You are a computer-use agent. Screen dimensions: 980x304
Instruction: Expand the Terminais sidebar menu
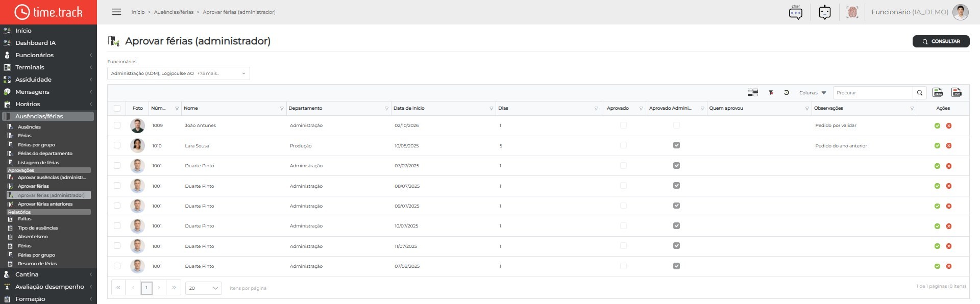(48, 67)
